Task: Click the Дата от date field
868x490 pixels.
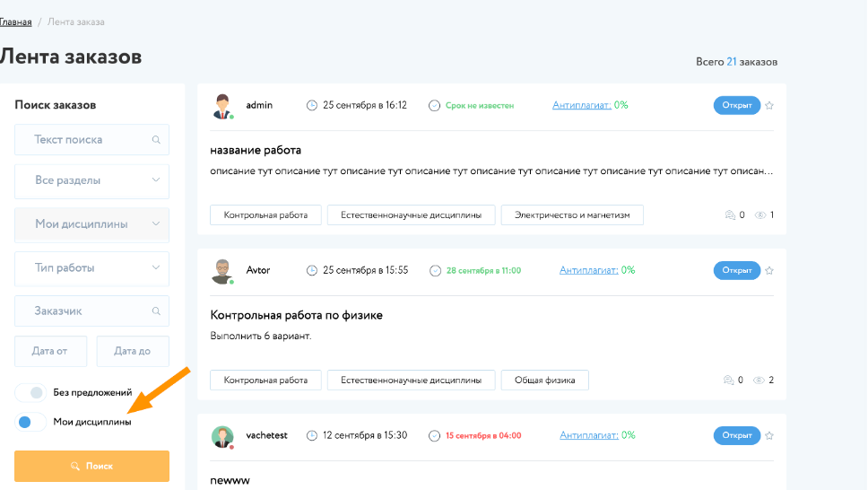Action: tap(51, 351)
